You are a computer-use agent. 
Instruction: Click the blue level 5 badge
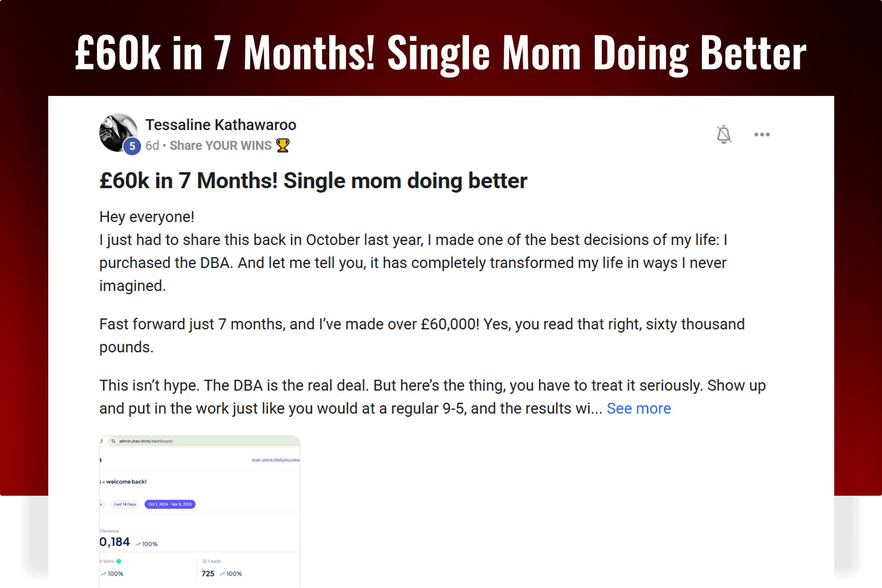tap(132, 146)
